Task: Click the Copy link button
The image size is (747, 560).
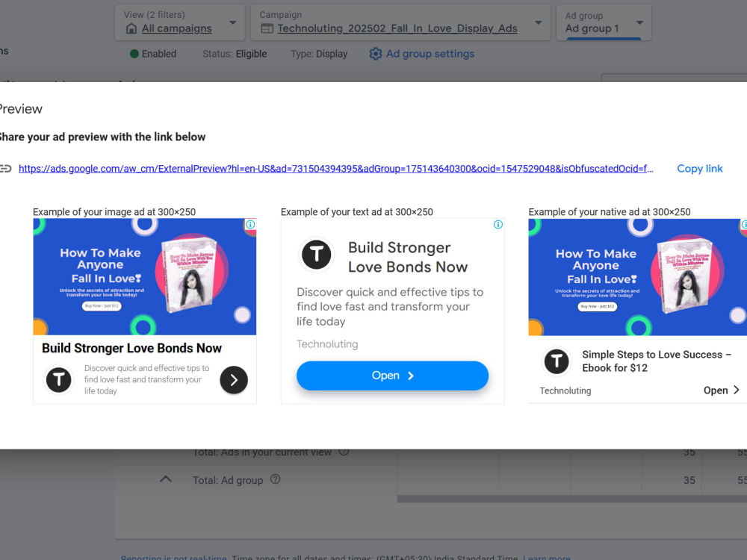Action: 699,169
